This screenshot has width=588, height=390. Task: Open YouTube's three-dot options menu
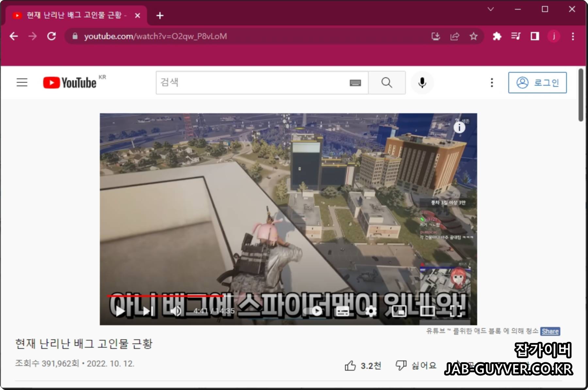[x=491, y=82]
